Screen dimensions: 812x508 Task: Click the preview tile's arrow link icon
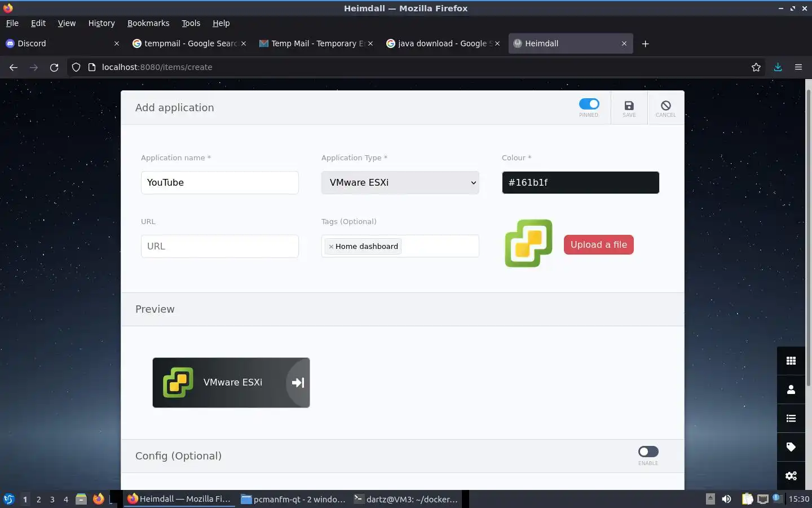[x=298, y=383]
